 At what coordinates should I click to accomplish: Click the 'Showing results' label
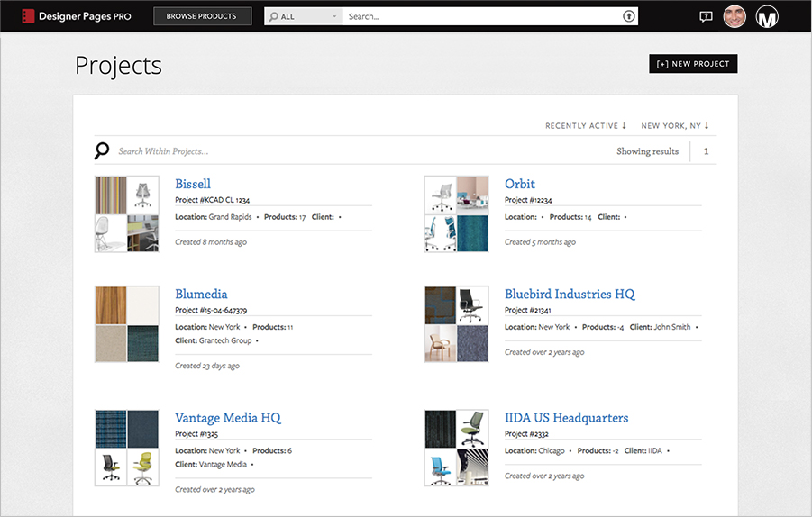[x=647, y=151]
